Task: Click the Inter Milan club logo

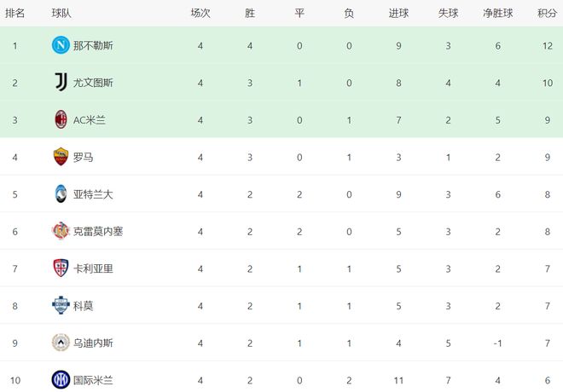Action: click(x=61, y=379)
